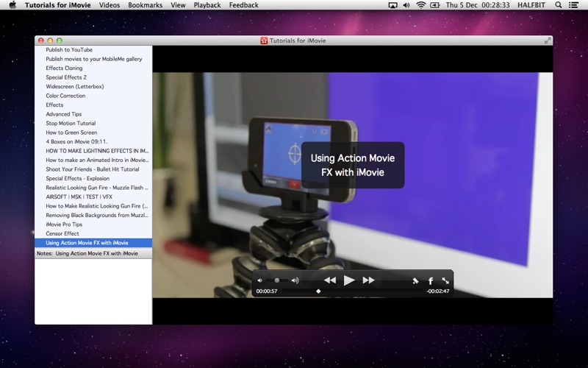This screenshot has width=588, height=368.
Task: Open Notification Center list icon
Action: [x=573, y=5]
